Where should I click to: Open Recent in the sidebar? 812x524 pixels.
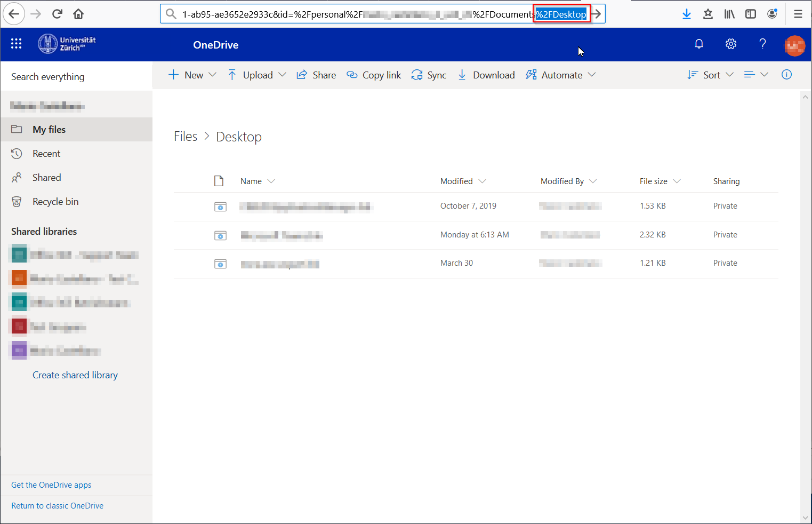(x=76, y=154)
